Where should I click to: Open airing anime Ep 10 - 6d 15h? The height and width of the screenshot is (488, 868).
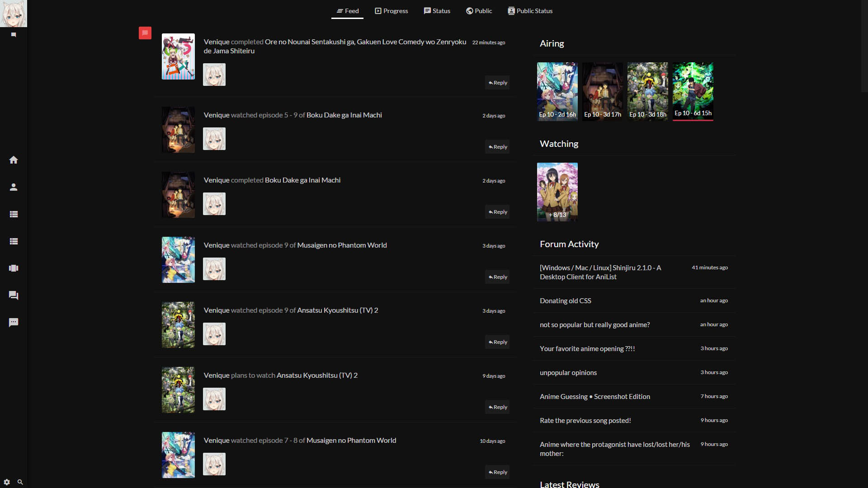[693, 91]
